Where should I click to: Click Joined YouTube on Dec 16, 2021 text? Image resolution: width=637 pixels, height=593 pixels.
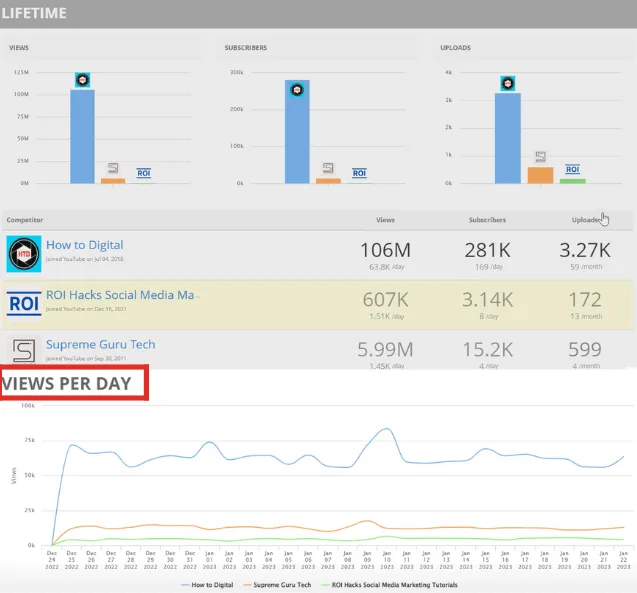[86, 309]
